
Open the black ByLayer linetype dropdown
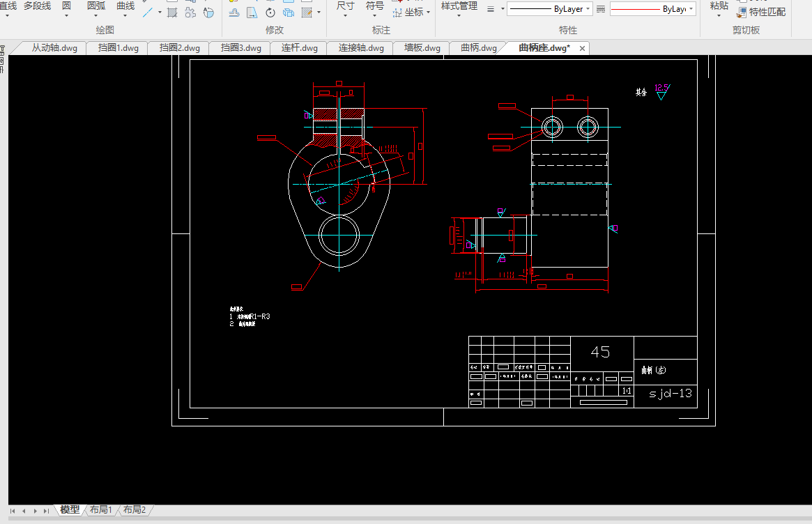click(x=589, y=9)
